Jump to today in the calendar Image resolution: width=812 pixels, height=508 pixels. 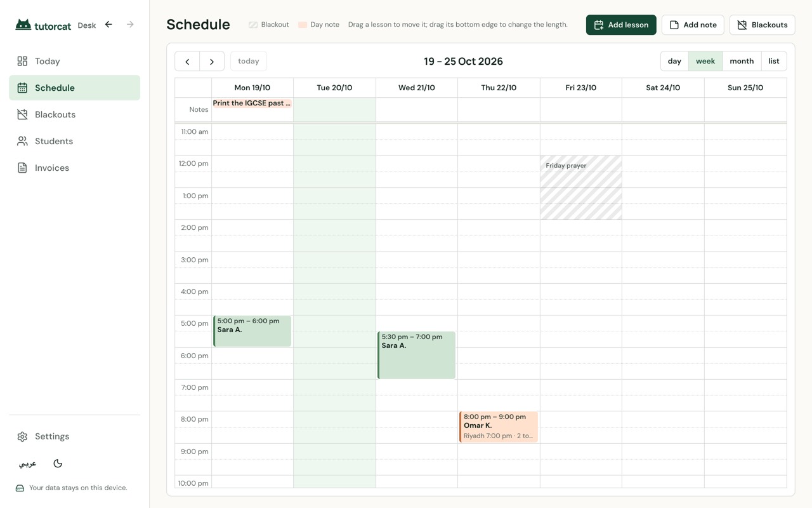point(249,61)
